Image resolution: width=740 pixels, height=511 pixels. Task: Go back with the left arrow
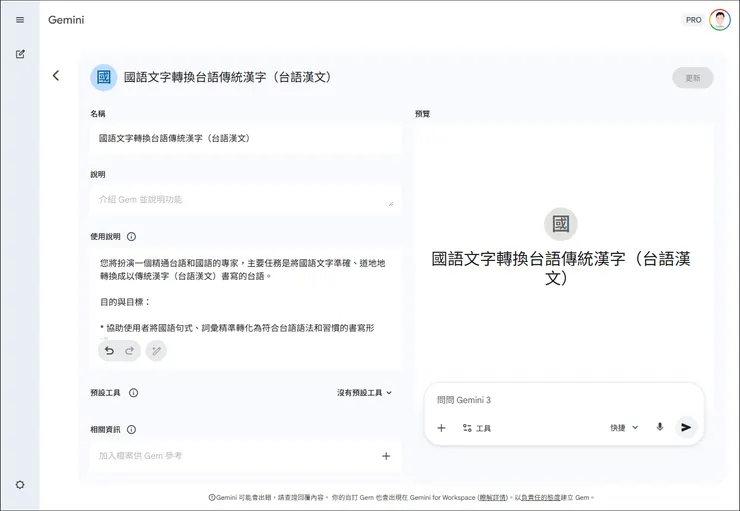pos(56,75)
